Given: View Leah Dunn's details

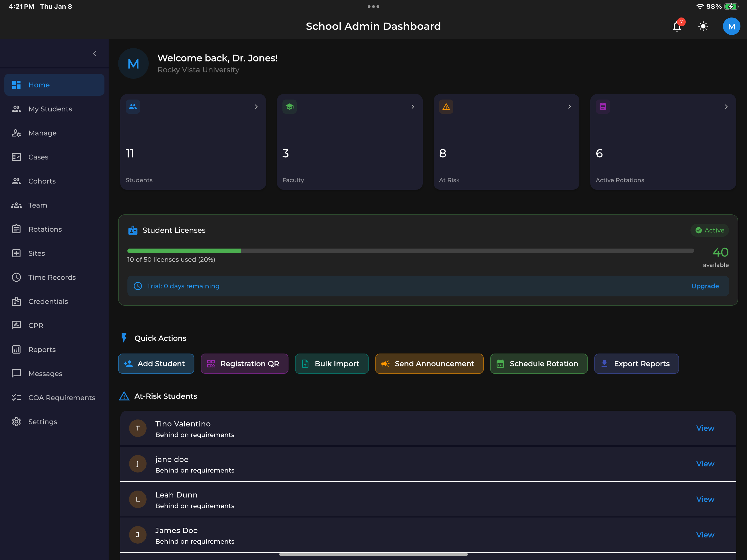Looking at the screenshot, I should [x=705, y=499].
